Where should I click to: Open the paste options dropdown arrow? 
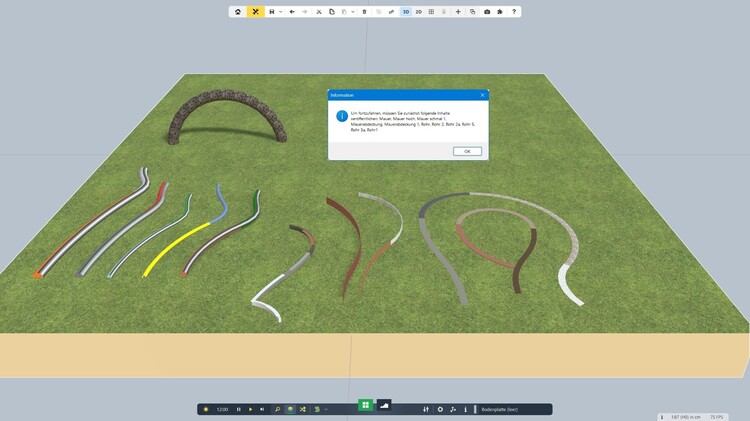(353, 11)
